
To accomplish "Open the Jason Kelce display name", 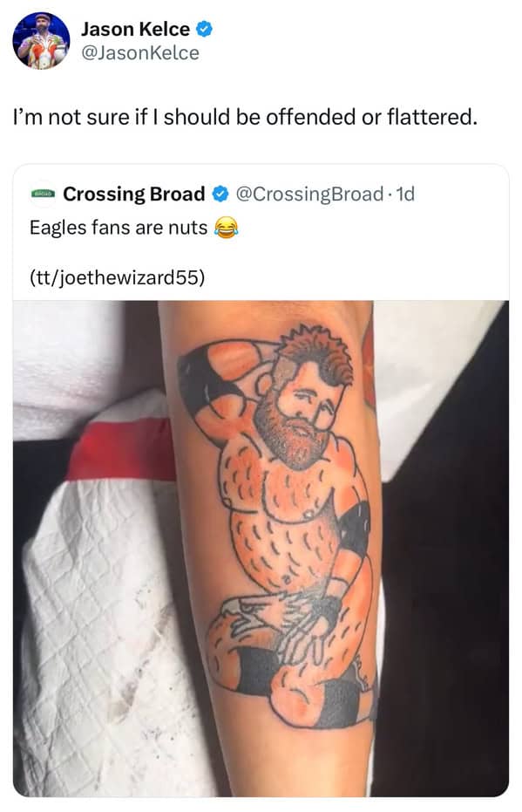I will click(x=136, y=29).
